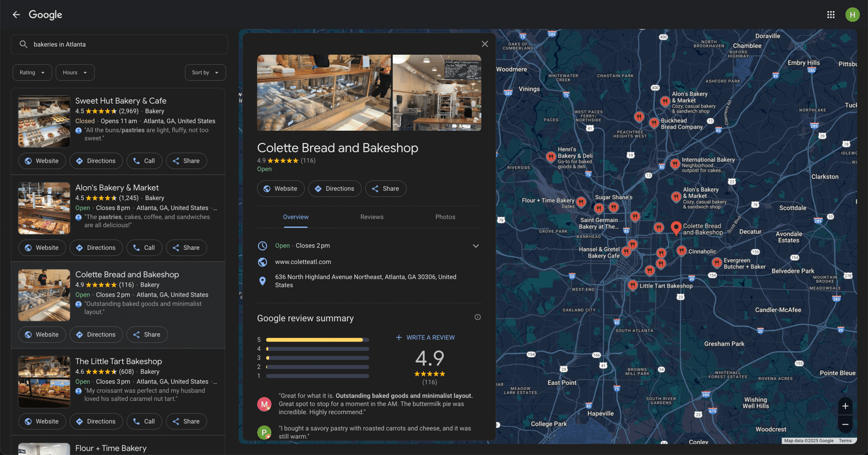Switch to the Overview tab
868x455 pixels.
click(x=296, y=217)
